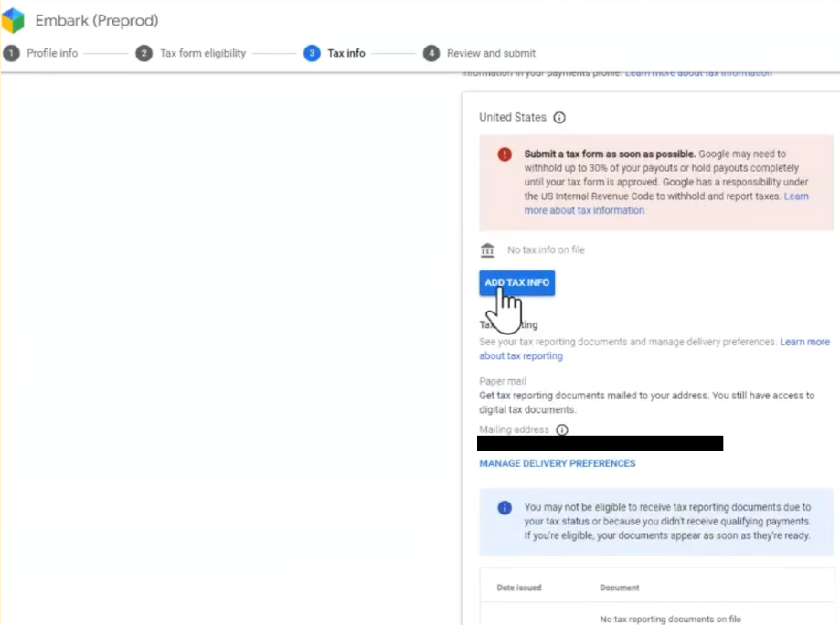
Task: Click the Paper mail label
Action: (x=503, y=381)
